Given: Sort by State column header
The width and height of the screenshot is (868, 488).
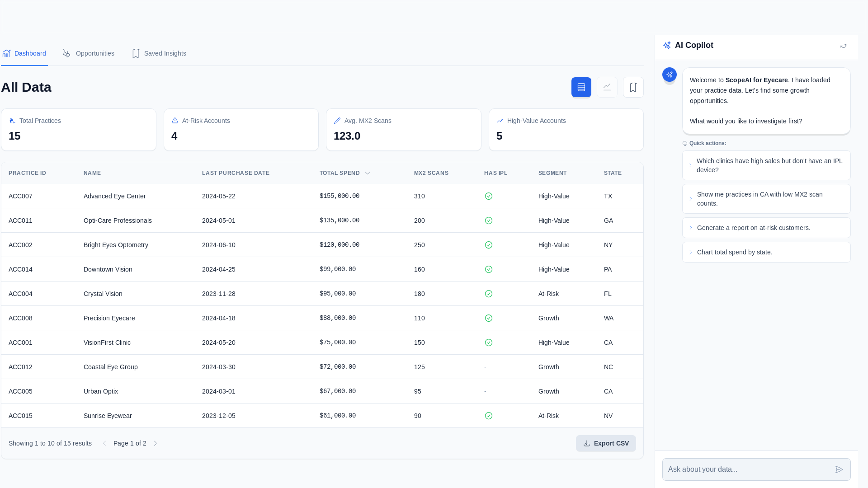Looking at the screenshot, I should (x=613, y=173).
